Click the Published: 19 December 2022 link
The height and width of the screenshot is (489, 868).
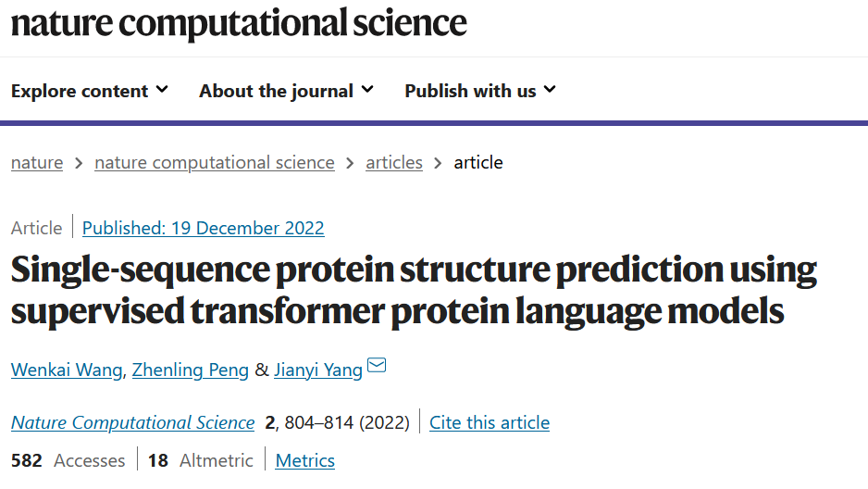204,228
